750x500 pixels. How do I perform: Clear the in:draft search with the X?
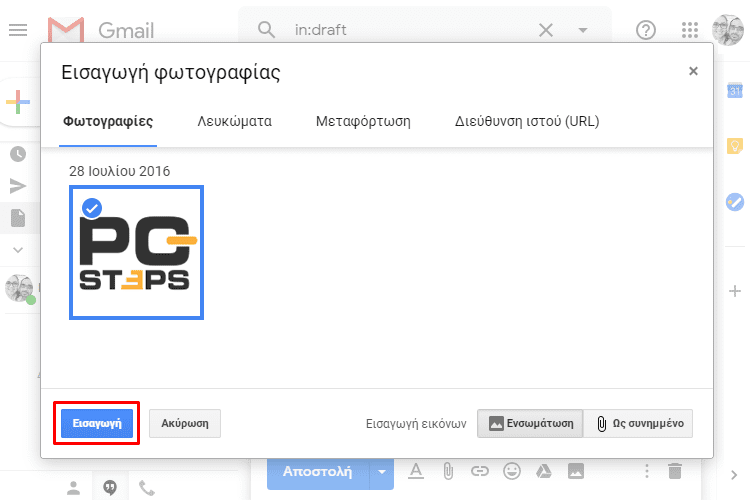point(546,30)
